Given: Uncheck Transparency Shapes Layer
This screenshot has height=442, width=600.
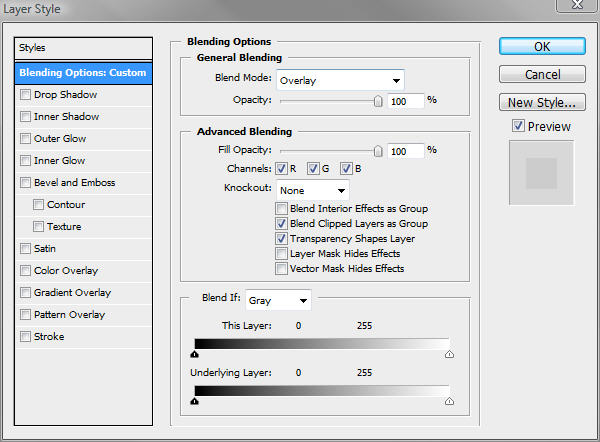Looking at the screenshot, I should 281,238.
